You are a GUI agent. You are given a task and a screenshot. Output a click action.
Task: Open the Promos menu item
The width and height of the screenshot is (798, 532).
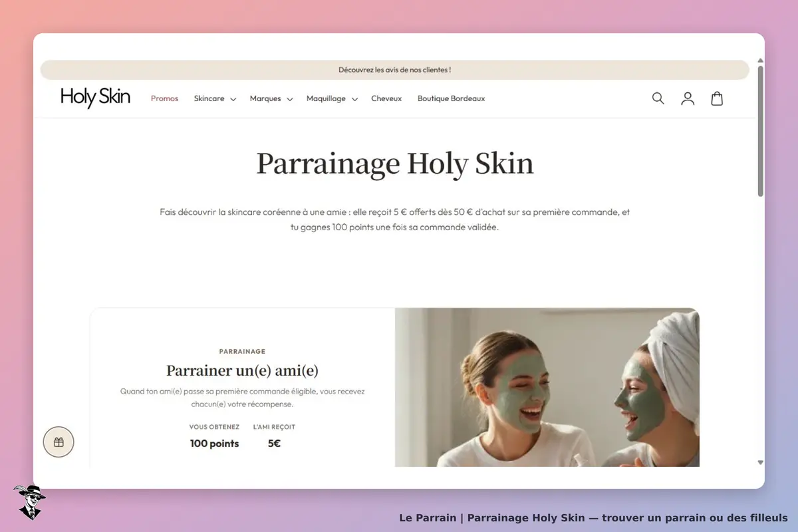point(164,98)
